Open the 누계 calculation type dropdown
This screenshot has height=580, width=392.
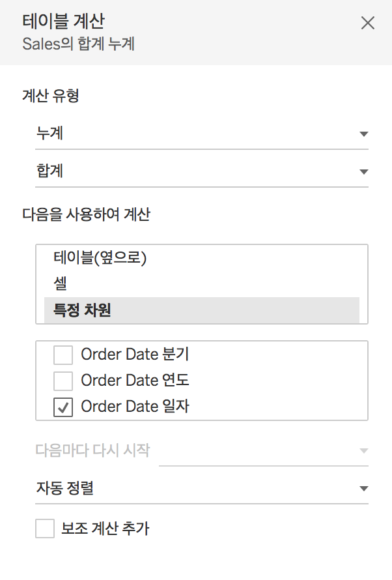click(195, 134)
